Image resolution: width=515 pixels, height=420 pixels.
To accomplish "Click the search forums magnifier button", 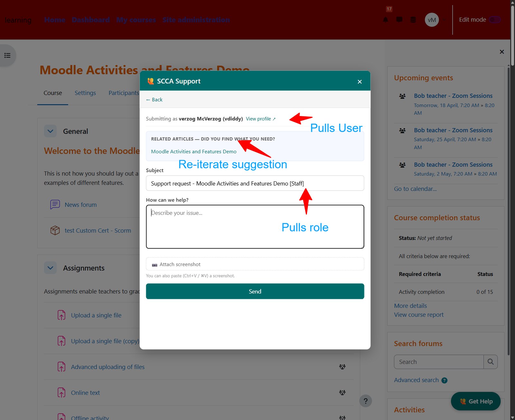I will point(490,362).
